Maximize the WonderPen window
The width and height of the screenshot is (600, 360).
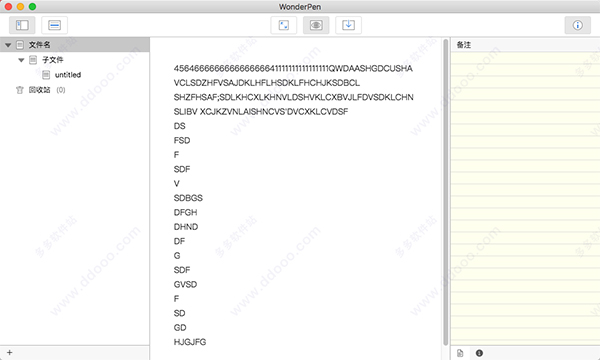[x=33, y=7]
